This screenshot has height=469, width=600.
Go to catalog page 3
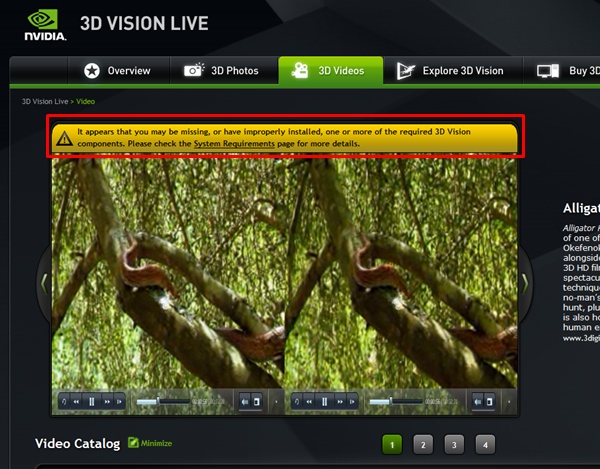[x=454, y=445]
